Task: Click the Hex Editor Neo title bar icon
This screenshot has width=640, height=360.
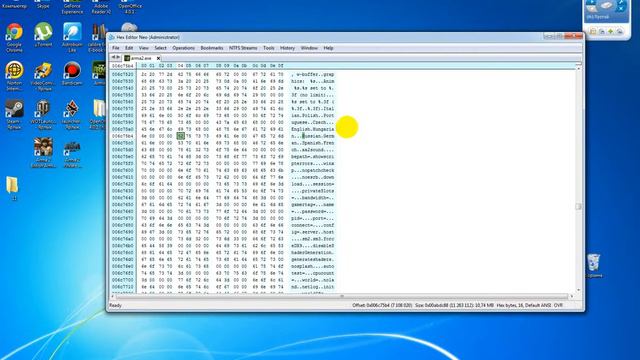Action: pyautogui.click(x=111, y=37)
